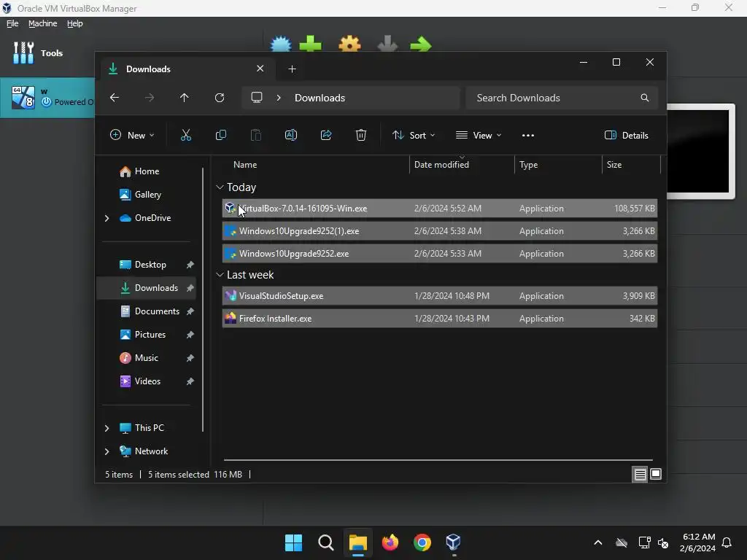Viewport: 747px width, 560px height.
Task: Add a new Explorer tab with plus
Action: [292, 69]
